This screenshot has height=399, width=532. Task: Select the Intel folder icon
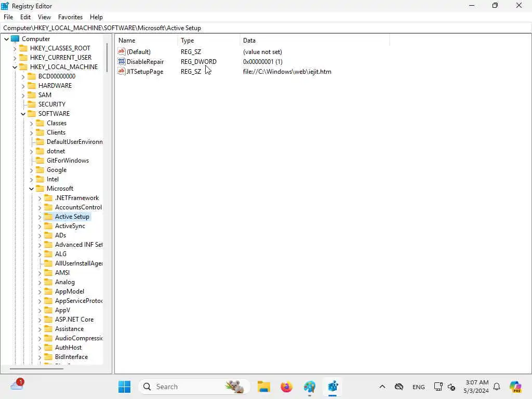[x=40, y=179]
